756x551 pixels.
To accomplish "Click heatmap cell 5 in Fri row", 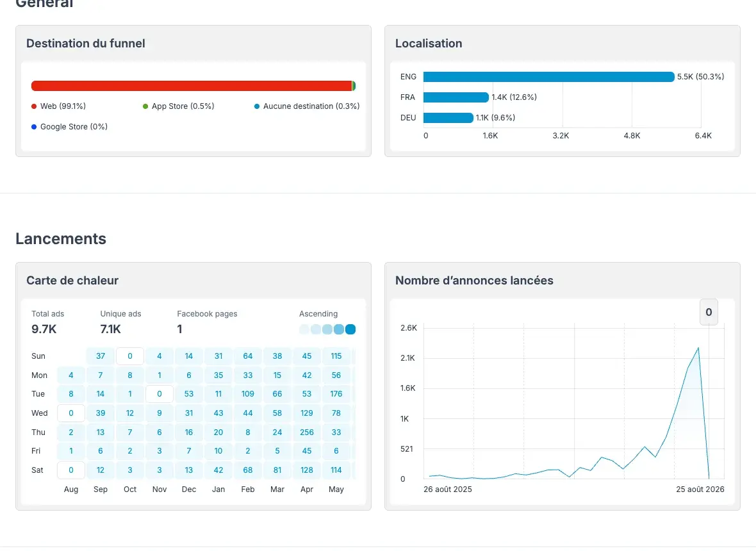I will coord(277,451).
